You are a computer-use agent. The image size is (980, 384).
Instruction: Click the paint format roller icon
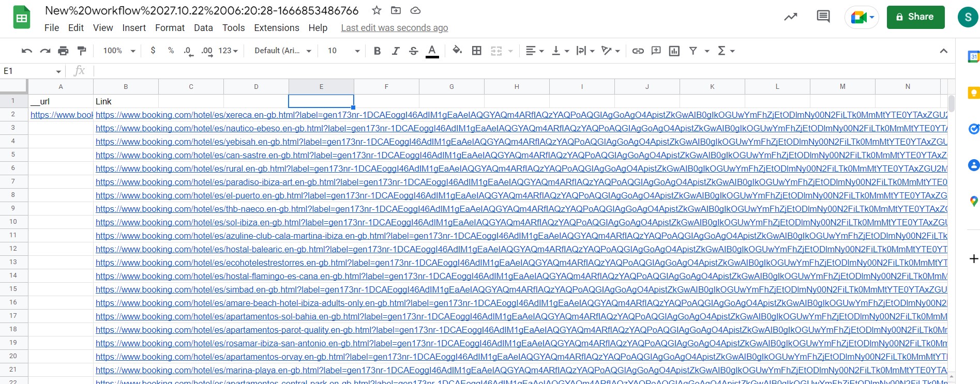pyautogui.click(x=81, y=51)
